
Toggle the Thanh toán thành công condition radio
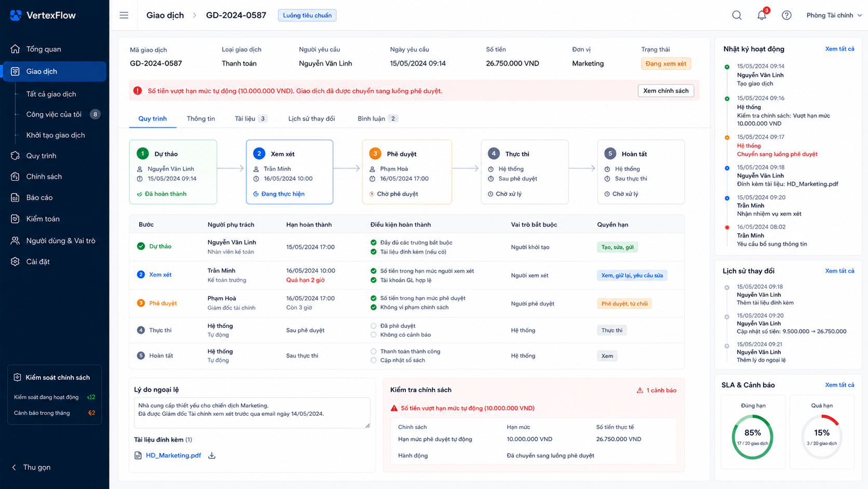(373, 351)
